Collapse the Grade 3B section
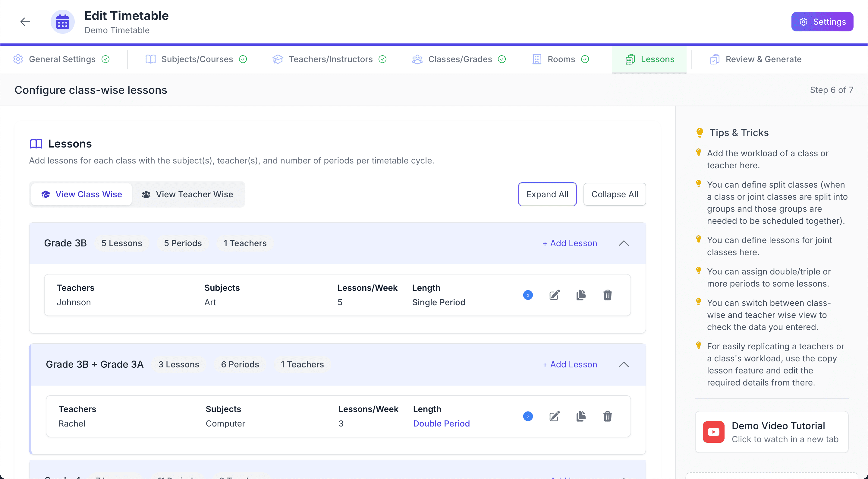868x479 pixels. (x=624, y=243)
